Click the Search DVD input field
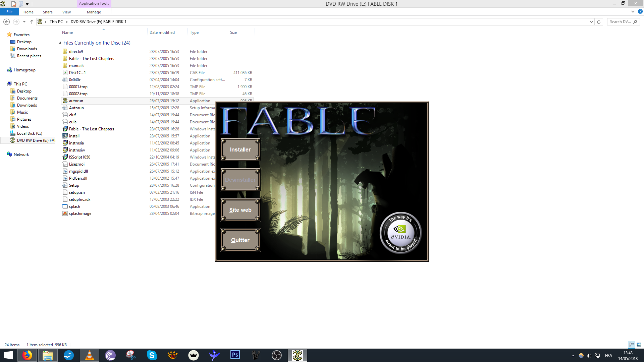 [620, 22]
